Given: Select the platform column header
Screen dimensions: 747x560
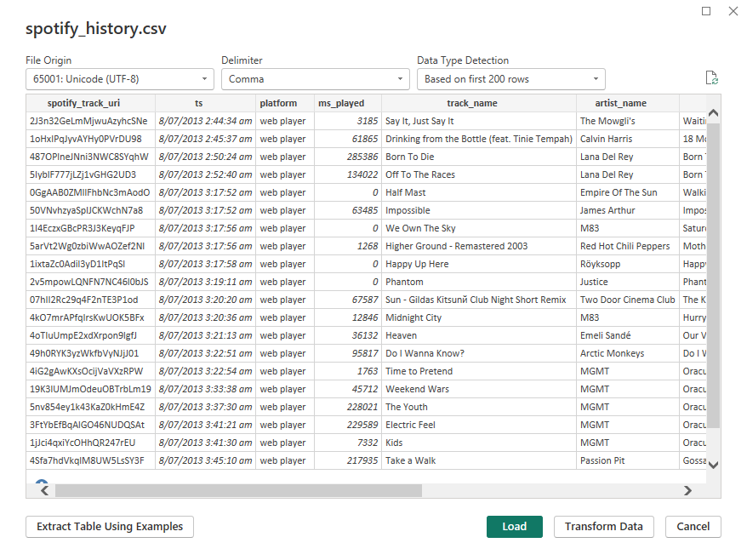Looking at the screenshot, I should (x=285, y=104).
